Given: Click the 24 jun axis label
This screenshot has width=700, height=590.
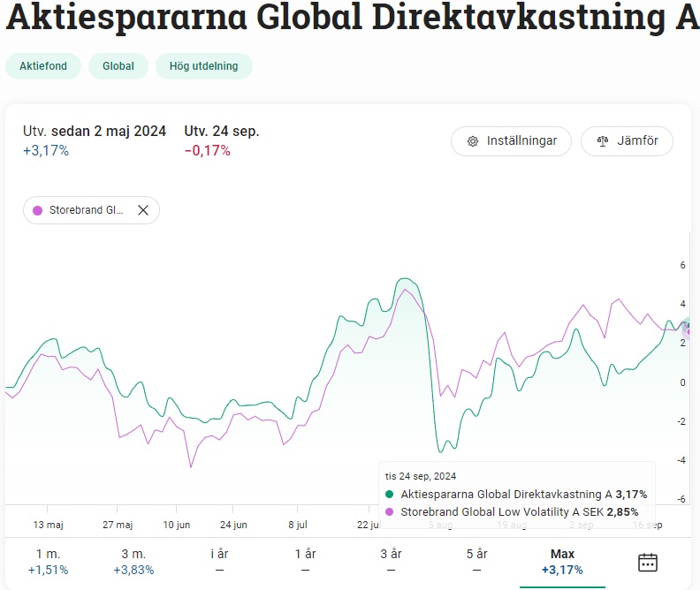Looking at the screenshot, I should (x=233, y=525).
